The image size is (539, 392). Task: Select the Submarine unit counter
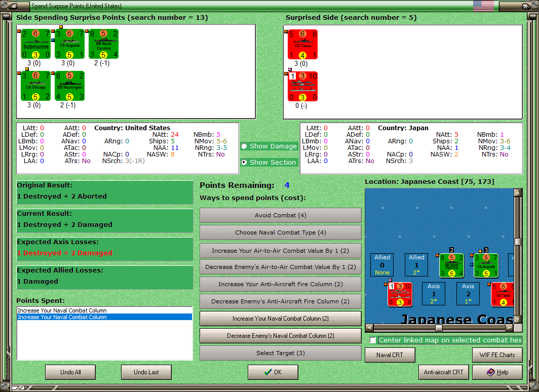click(x=36, y=45)
